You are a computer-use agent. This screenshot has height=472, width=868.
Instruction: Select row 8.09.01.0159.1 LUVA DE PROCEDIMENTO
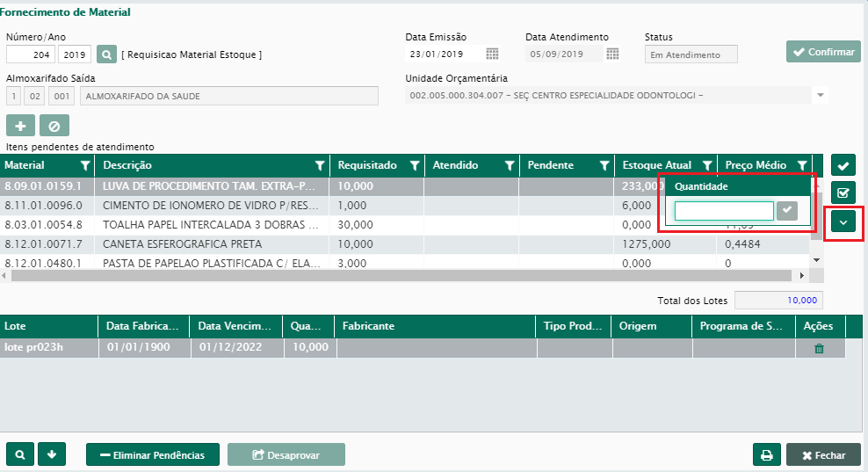pos(405,186)
